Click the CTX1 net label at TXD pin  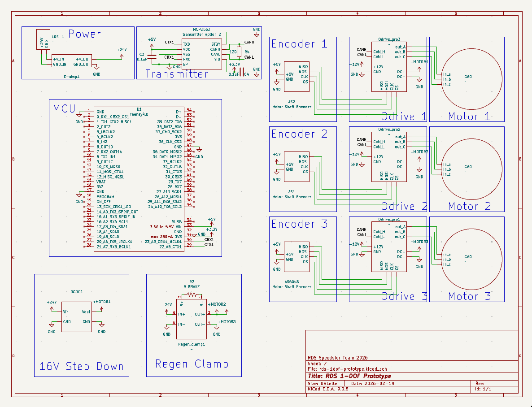click(x=169, y=43)
